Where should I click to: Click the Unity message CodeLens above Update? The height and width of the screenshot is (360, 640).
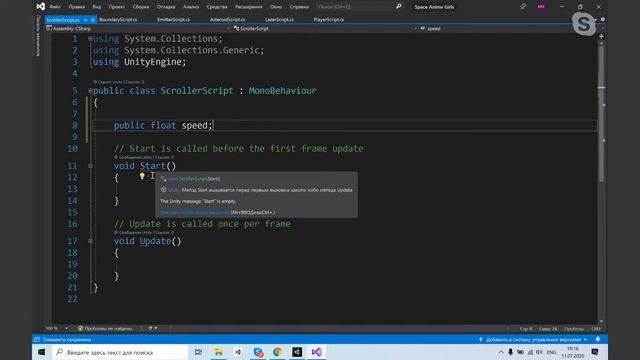pyautogui.click(x=143, y=232)
